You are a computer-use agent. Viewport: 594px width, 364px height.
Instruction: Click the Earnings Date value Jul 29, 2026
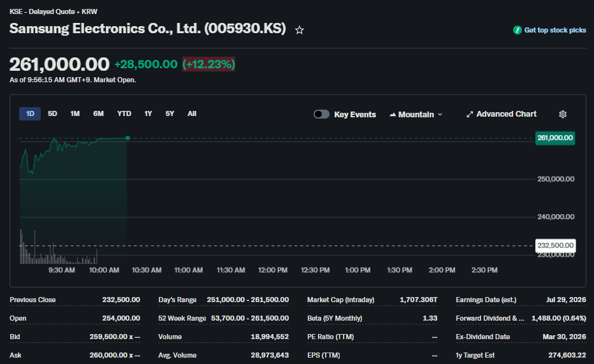pyautogui.click(x=566, y=300)
